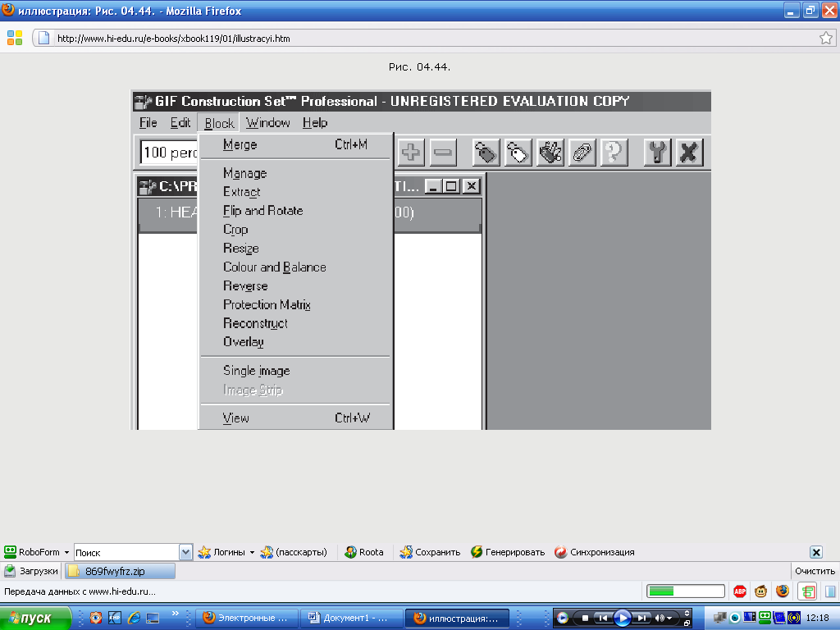
Task: Click the media player icon in taskbar toolbar
Action: coord(563,618)
